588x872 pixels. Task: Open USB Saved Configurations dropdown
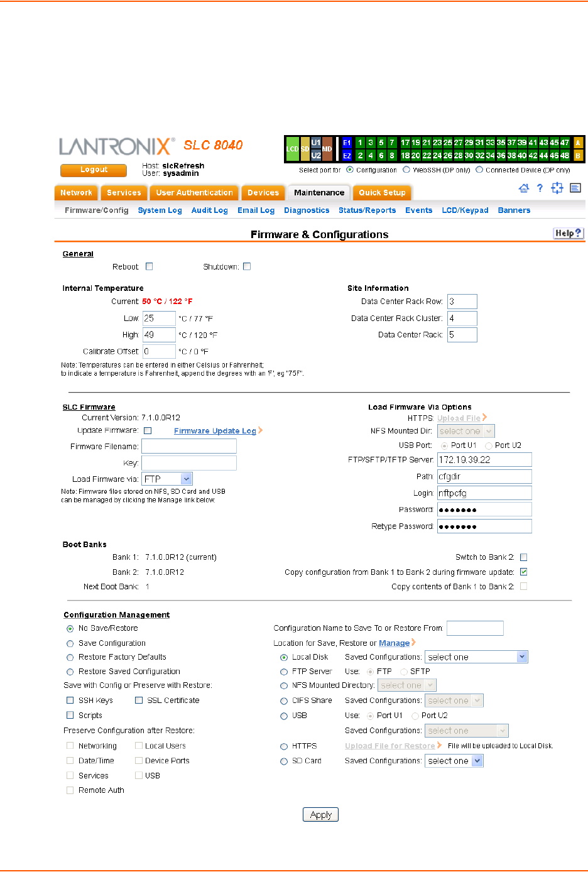466,731
